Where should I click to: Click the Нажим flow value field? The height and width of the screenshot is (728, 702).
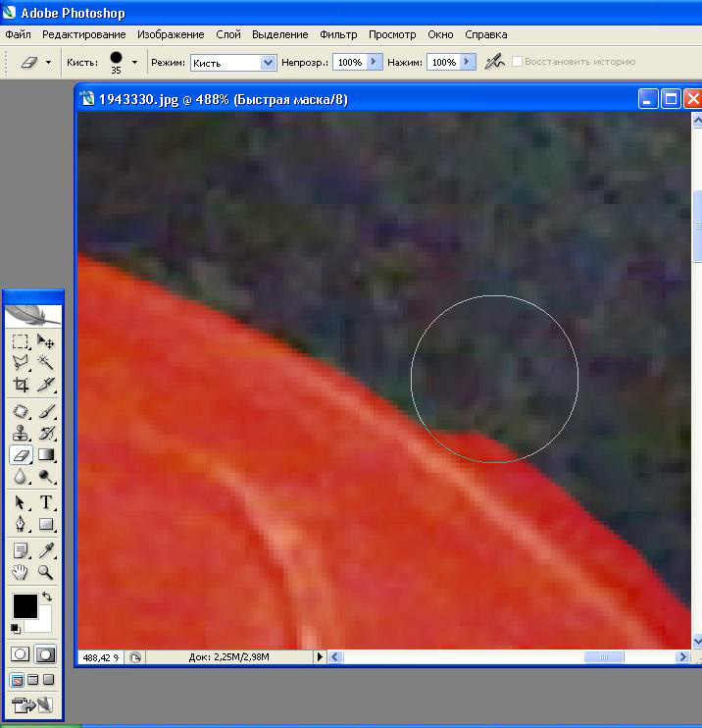click(444, 62)
